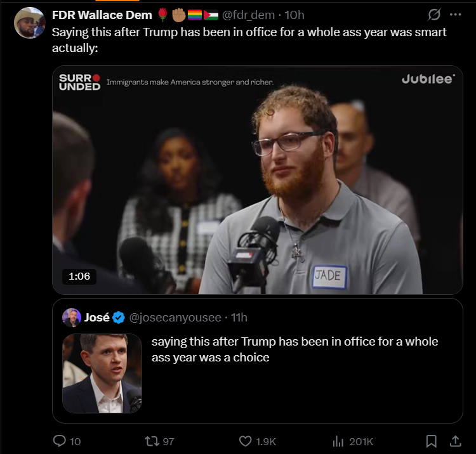Share the post via upload arrow icon
Image resolution: width=476 pixels, height=454 pixels.
pyautogui.click(x=455, y=441)
